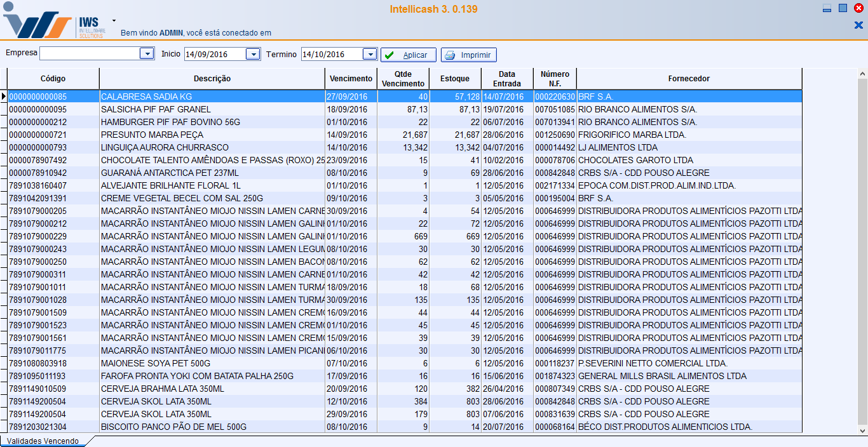Click into the Empresa input field
This screenshot has height=447, width=868.
tap(90, 54)
